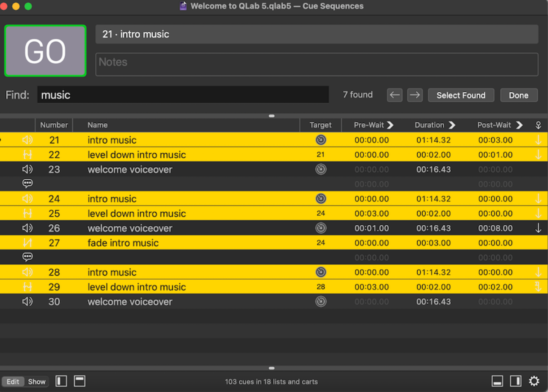This screenshot has height=392, width=548.
Task: Click the Number column header
Action: [54, 125]
